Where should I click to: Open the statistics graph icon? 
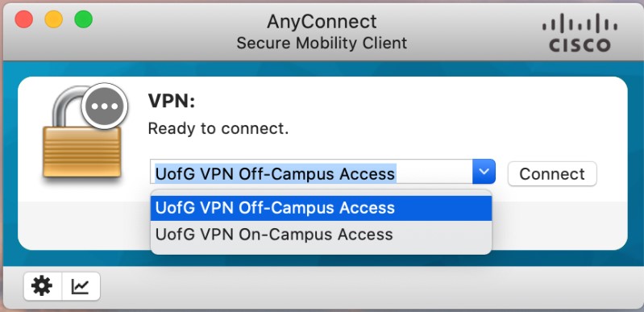pos(81,286)
